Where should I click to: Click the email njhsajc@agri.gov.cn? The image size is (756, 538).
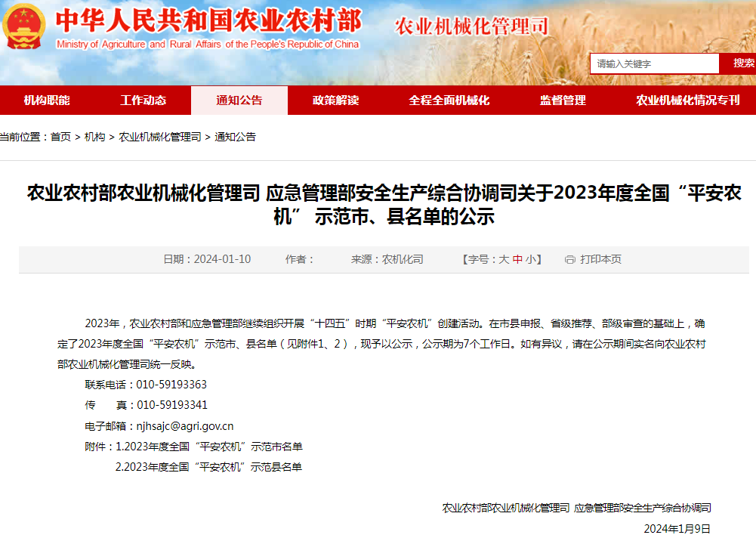point(185,426)
